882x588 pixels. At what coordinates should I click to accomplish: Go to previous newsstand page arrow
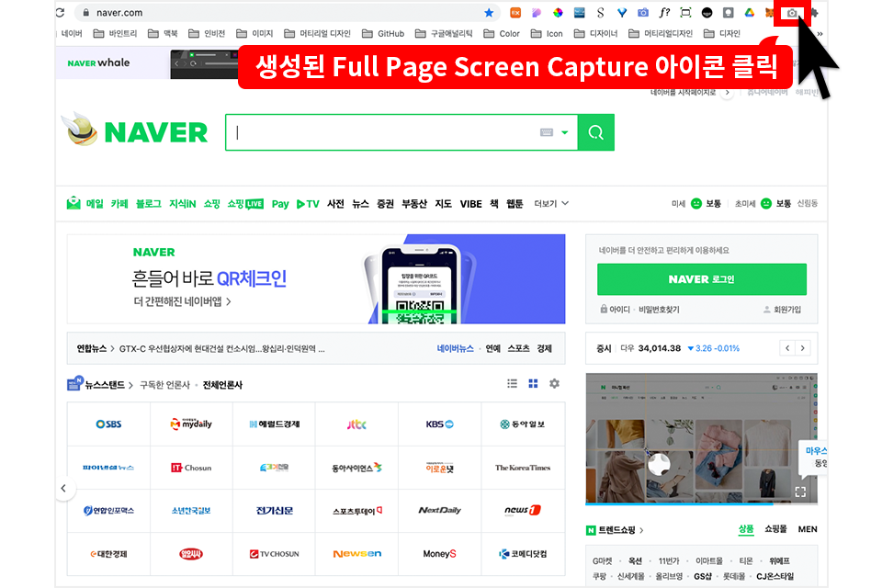63,489
